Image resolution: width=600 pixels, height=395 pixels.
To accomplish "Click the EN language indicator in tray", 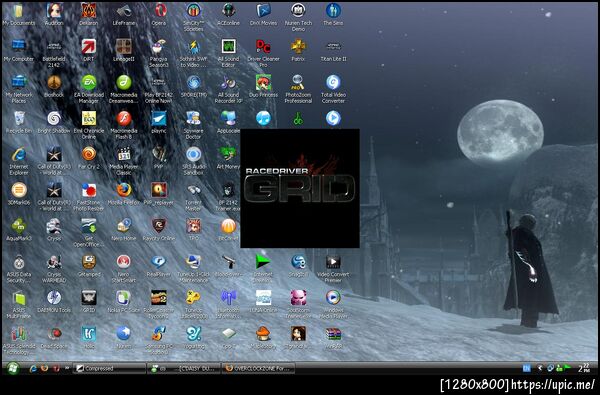I will [527, 368].
